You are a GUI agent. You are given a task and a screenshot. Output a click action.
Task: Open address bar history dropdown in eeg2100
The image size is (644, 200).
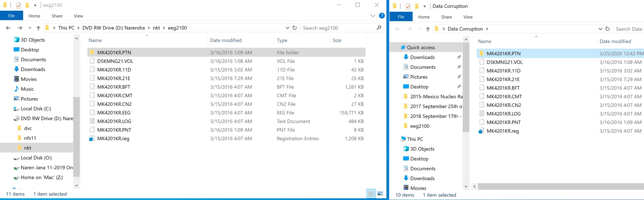coord(287,28)
